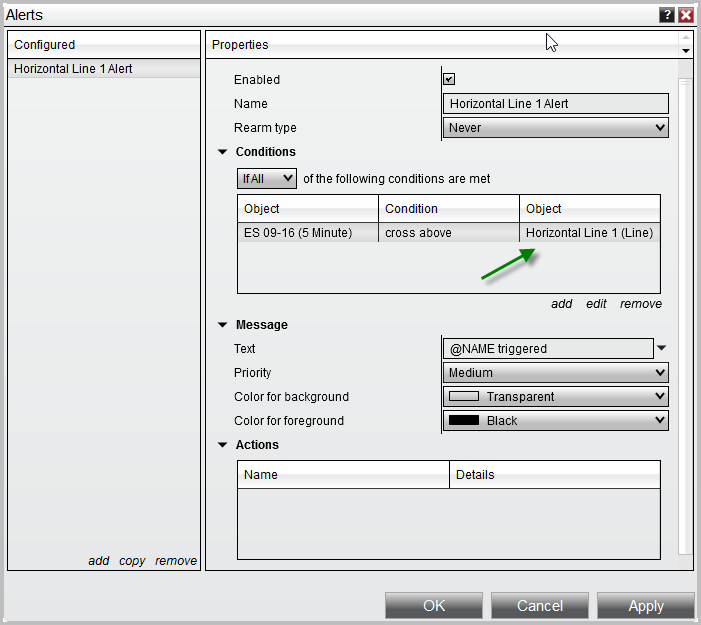The width and height of the screenshot is (701, 625).
Task: Click the Name input field
Action: 555,104
